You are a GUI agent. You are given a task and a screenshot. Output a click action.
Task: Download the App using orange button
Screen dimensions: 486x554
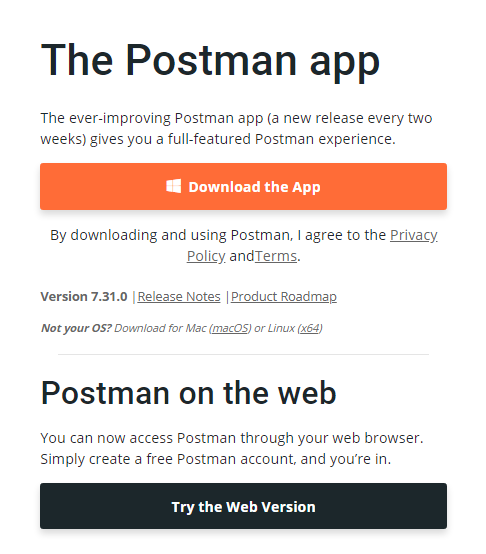click(243, 187)
